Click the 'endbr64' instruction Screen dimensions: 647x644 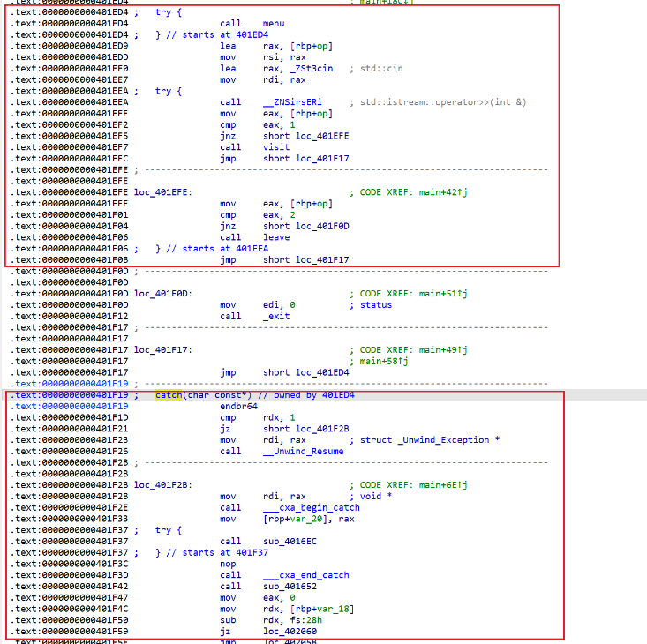238,407
